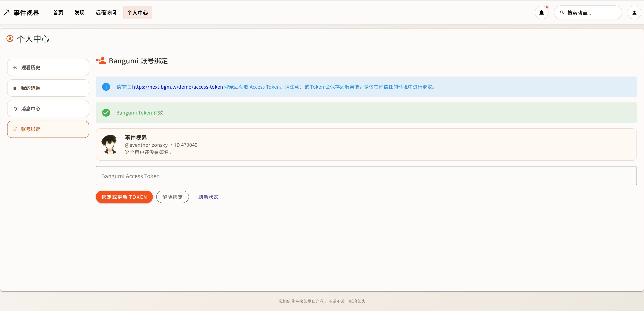Open 发现 navigation item

coord(79,12)
